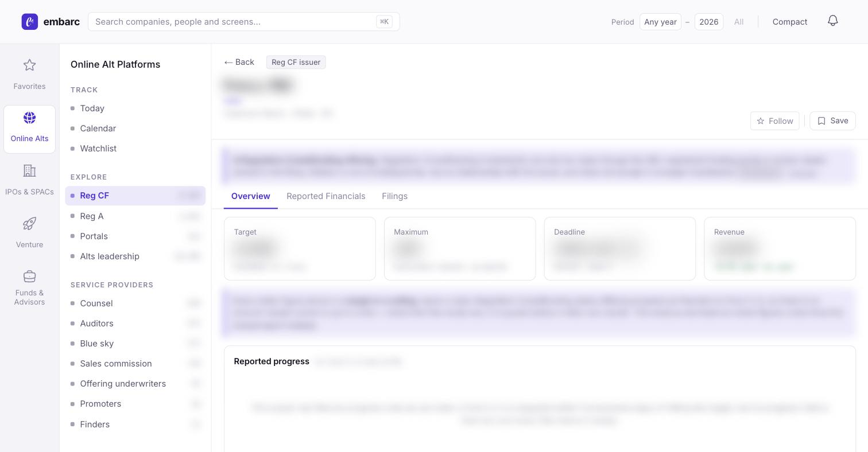Image resolution: width=868 pixels, height=452 pixels.
Task: Open Promoters list
Action: (135, 404)
